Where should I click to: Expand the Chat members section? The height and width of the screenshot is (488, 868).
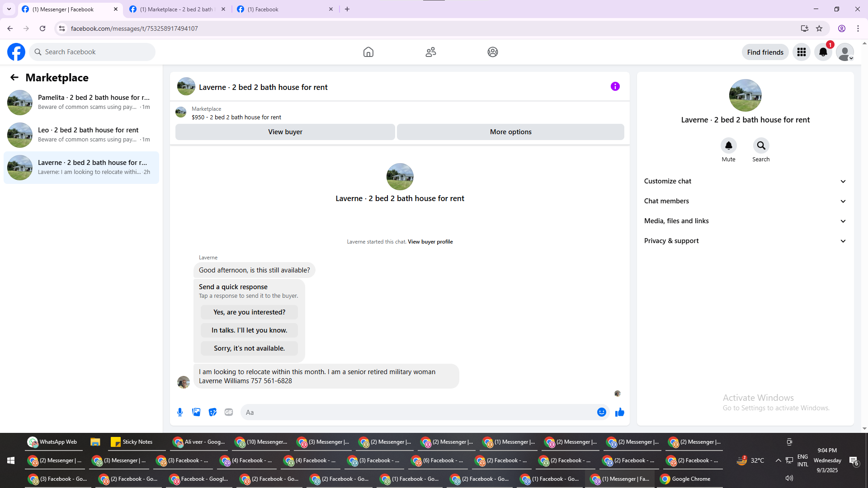point(745,201)
